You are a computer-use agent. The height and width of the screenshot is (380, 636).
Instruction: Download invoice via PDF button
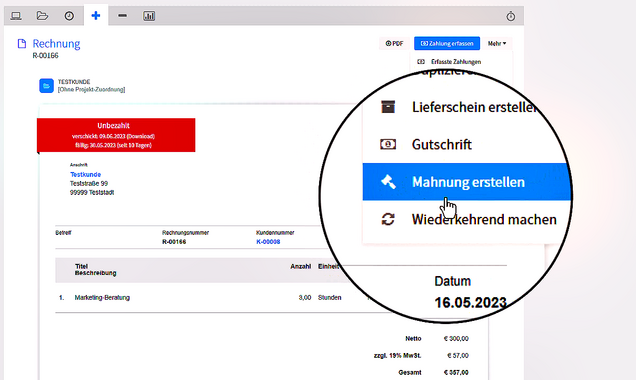(x=394, y=43)
